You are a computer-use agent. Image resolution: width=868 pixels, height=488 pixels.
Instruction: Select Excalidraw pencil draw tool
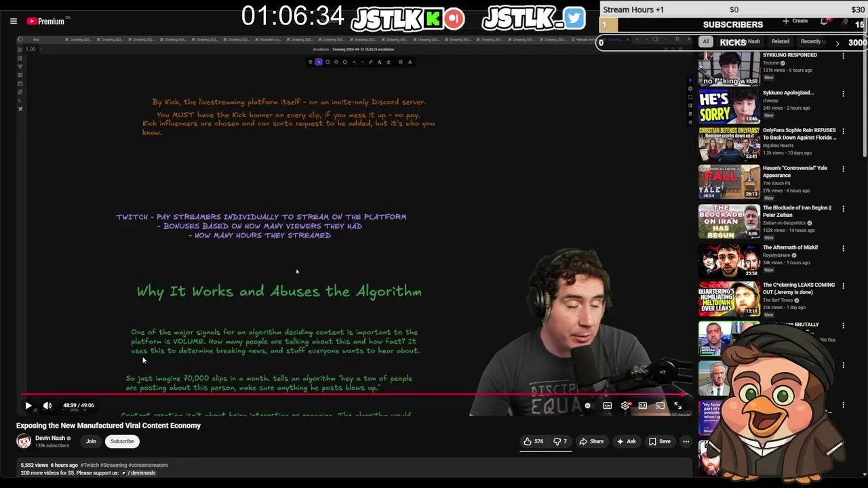[370, 62]
